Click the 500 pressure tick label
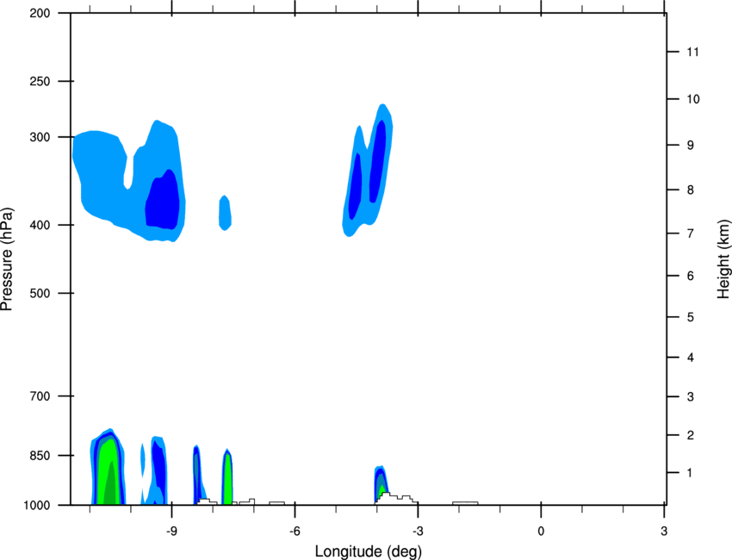The height and width of the screenshot is (560, 732). pyautogui.click(x=40, y=293)
